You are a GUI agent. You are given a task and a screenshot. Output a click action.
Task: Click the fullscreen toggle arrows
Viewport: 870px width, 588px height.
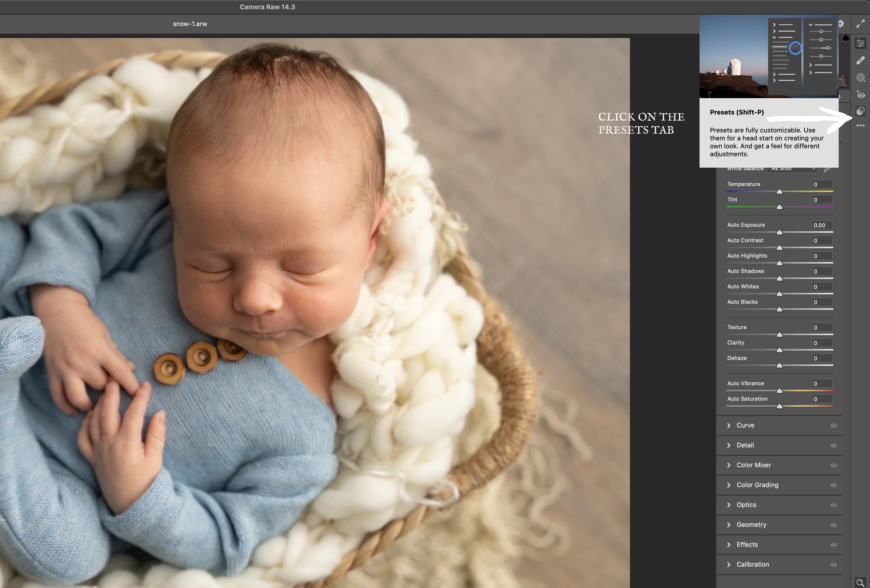860,23
